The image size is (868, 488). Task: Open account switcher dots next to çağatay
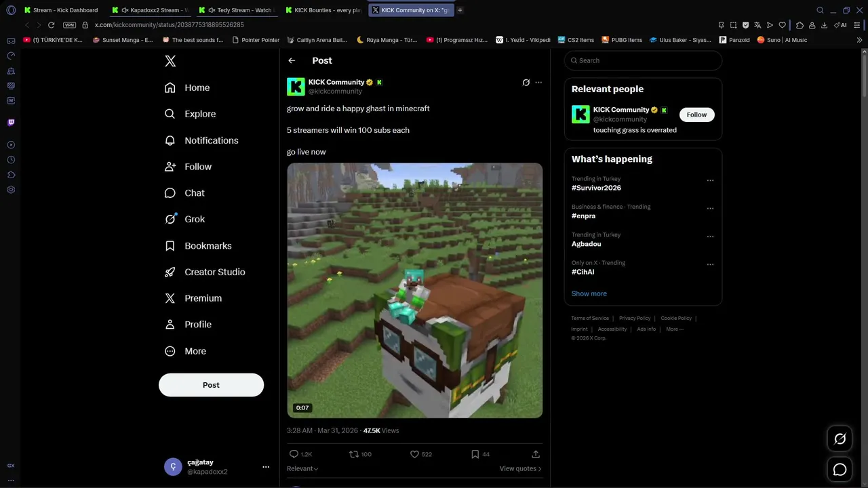coord(266,467)
